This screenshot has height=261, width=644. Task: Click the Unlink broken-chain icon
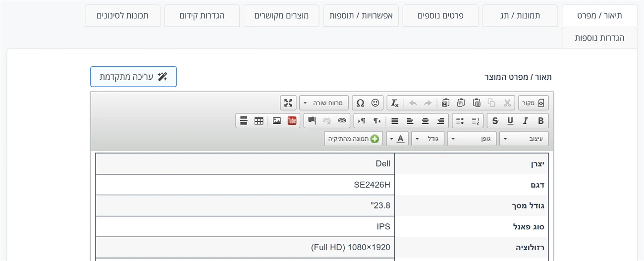(326, 121)
